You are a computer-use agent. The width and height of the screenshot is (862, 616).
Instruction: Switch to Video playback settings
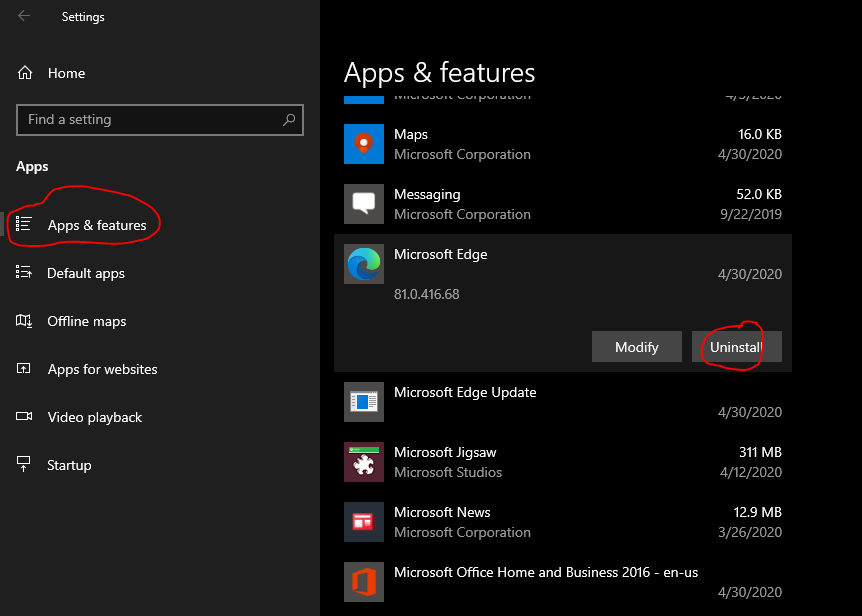point(160,417)
